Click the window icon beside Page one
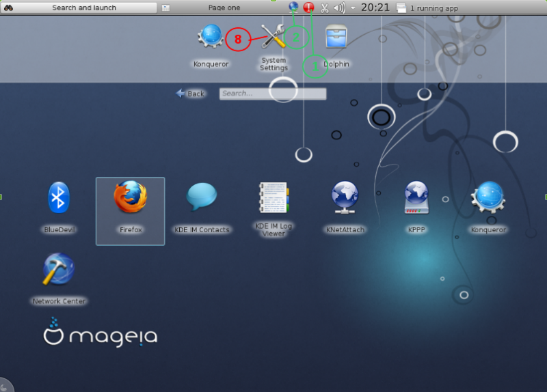 pyautogui.click(x=165, y=8)
